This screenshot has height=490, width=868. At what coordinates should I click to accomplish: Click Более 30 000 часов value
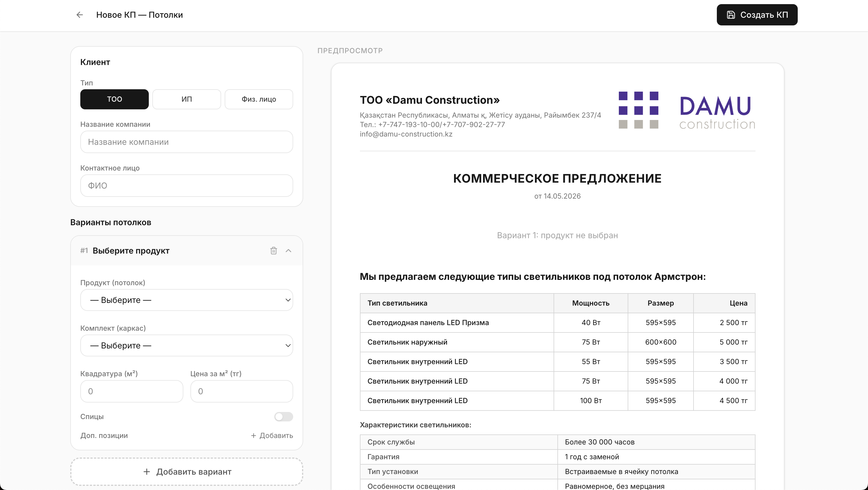coord(599,442)
